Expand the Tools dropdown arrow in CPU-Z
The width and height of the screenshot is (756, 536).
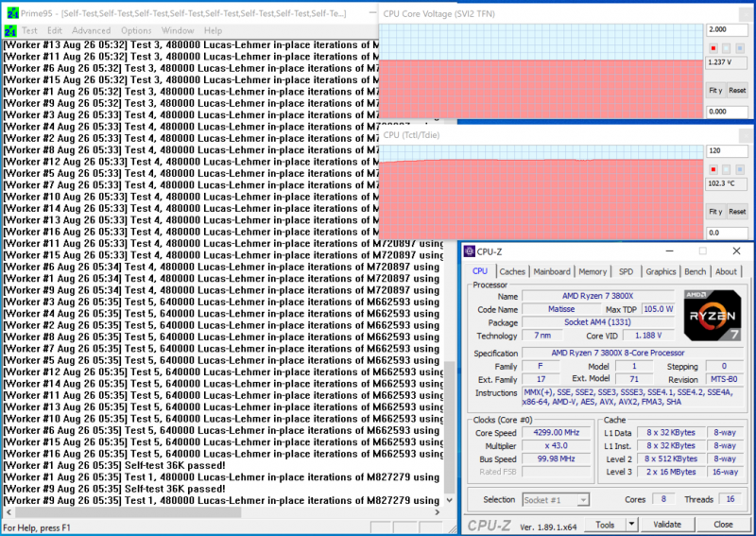pos(631,525)
